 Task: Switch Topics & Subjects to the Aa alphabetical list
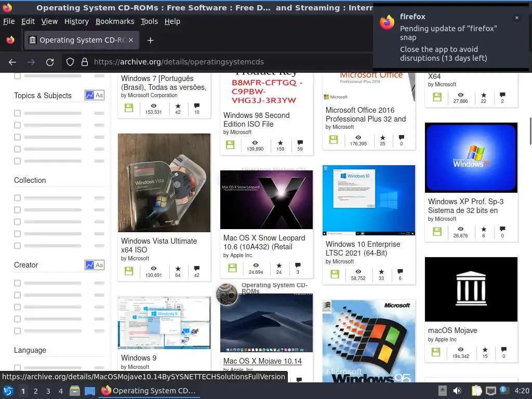pyautogui.click(x=99, y=96)
